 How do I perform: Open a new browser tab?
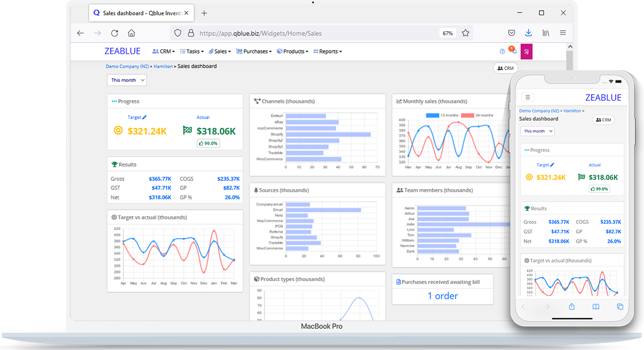(204, 13)
